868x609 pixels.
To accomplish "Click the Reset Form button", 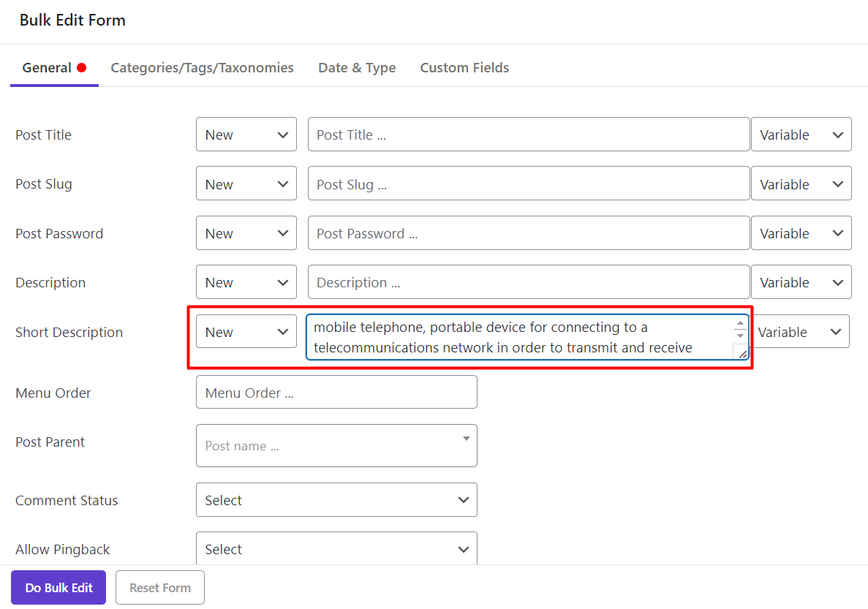I will pos(160,588).
